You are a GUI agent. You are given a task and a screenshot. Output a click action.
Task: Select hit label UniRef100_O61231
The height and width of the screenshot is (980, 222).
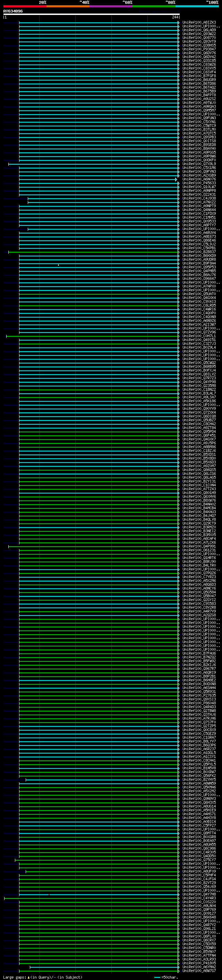point(199,550)
